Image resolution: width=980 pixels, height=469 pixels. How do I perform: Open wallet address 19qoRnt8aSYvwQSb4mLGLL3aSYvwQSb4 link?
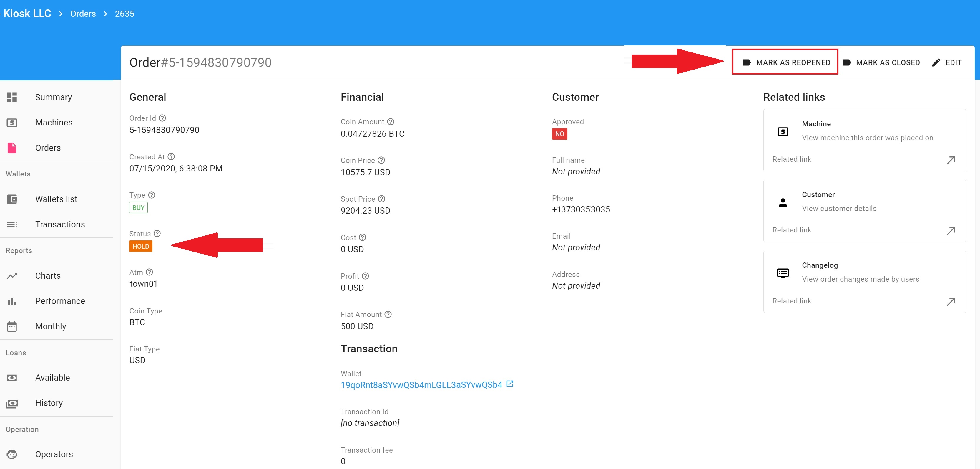click(421, 385)
